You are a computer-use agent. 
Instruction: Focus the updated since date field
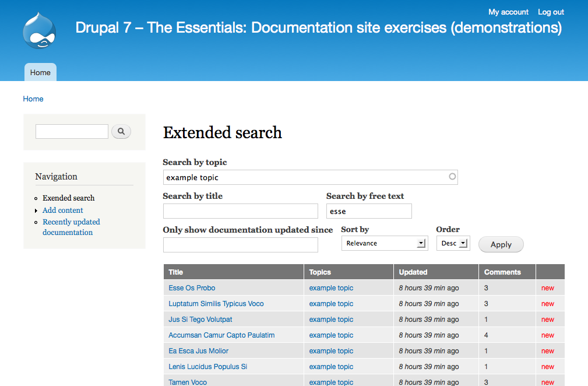point(240,245)
